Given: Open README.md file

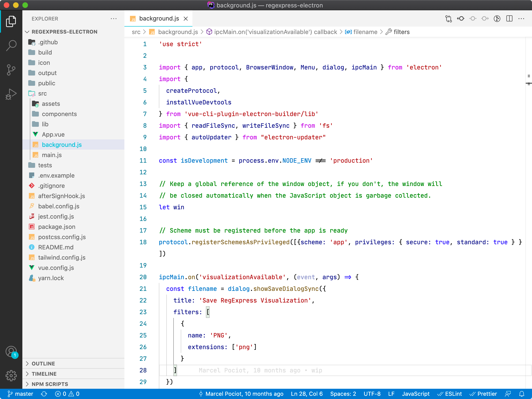Looking at the screenshot, I should pos(73,247).
